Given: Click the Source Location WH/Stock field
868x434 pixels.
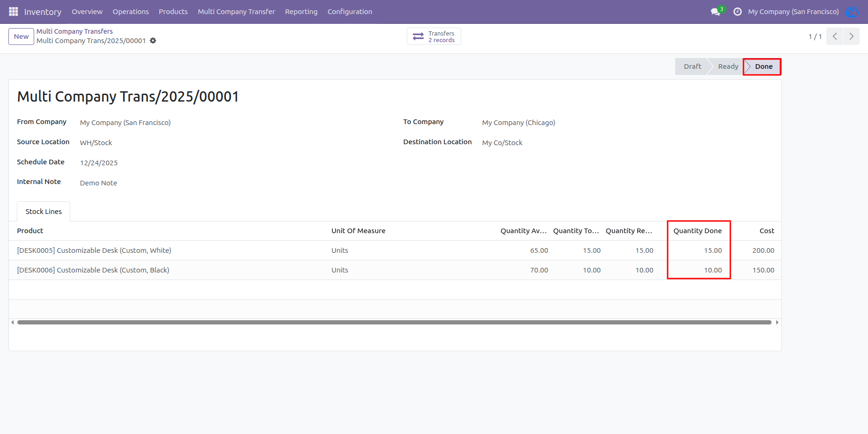Looking at the screenshot, I should coord(96,143).
